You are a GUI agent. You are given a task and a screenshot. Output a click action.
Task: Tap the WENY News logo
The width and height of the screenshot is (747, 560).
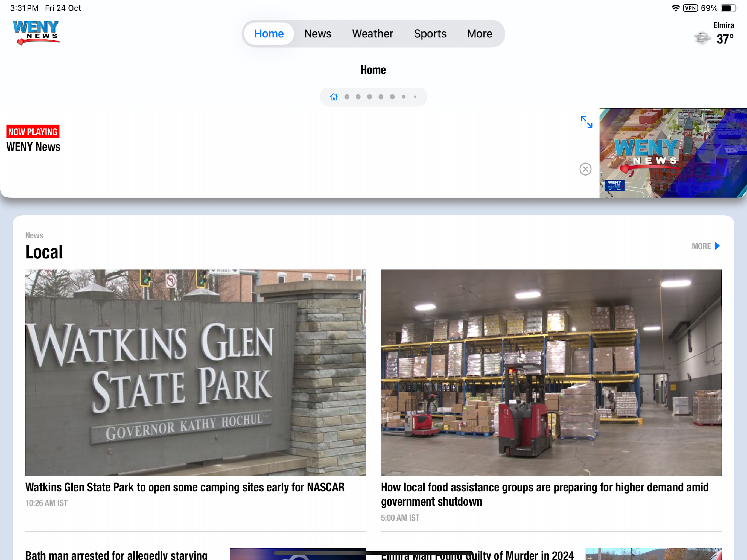pyautogui.click(x=36, y=33)
